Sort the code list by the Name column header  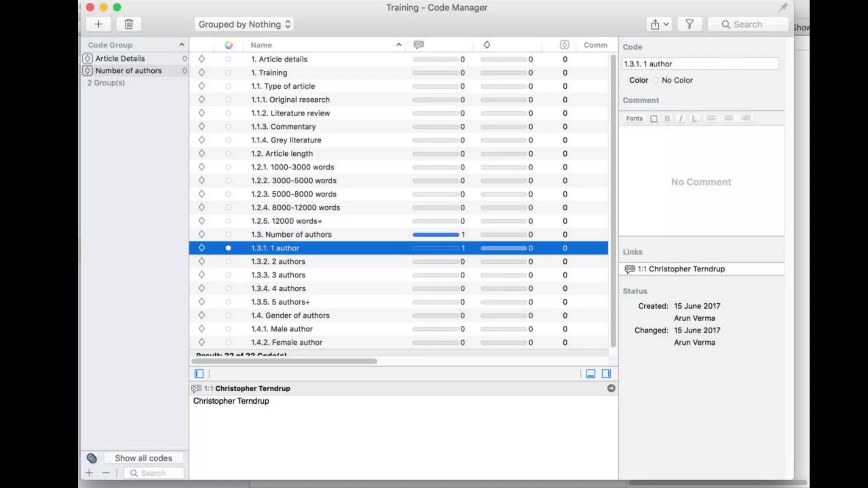tap(261, 45)
